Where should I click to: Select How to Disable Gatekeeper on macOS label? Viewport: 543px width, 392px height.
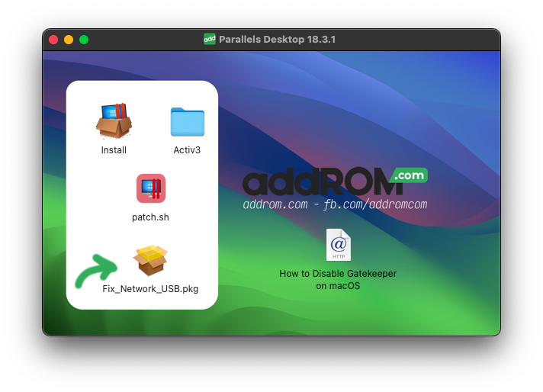pos(338,279)
